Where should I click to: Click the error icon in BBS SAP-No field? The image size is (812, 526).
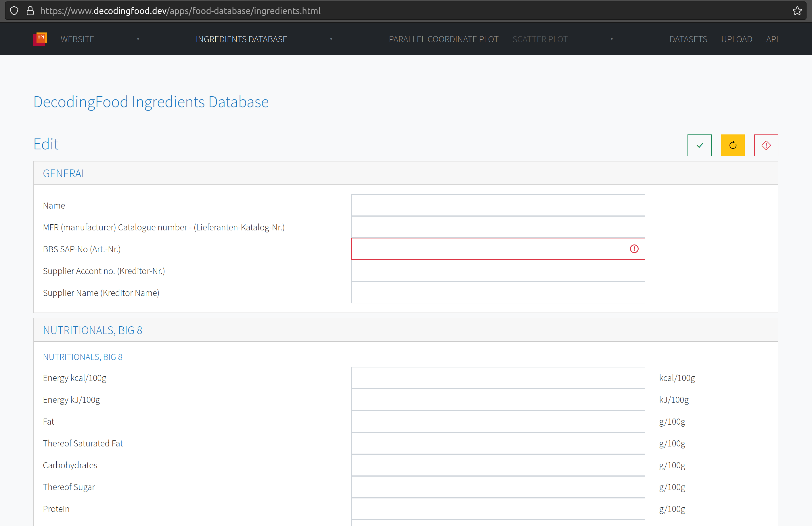point(634,249)
